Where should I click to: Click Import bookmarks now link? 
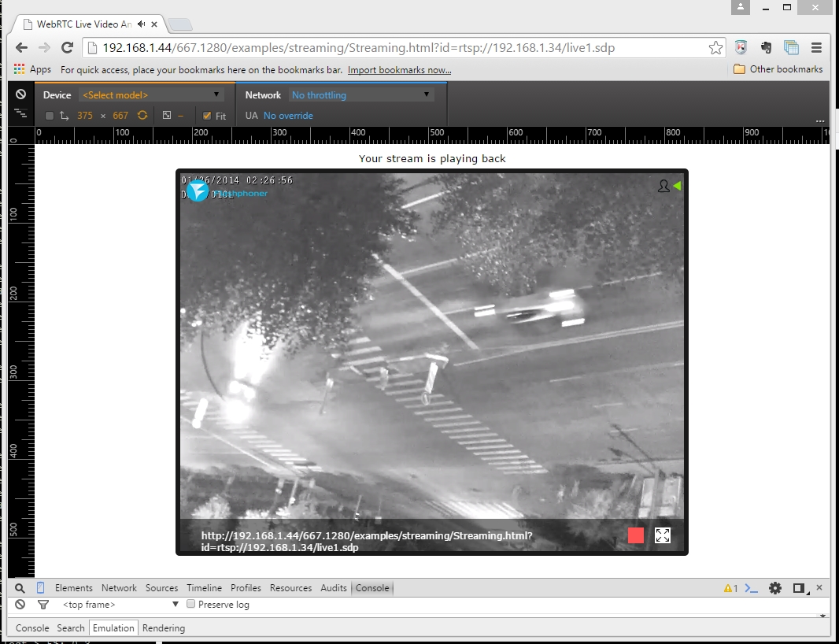tap(399, 69)
